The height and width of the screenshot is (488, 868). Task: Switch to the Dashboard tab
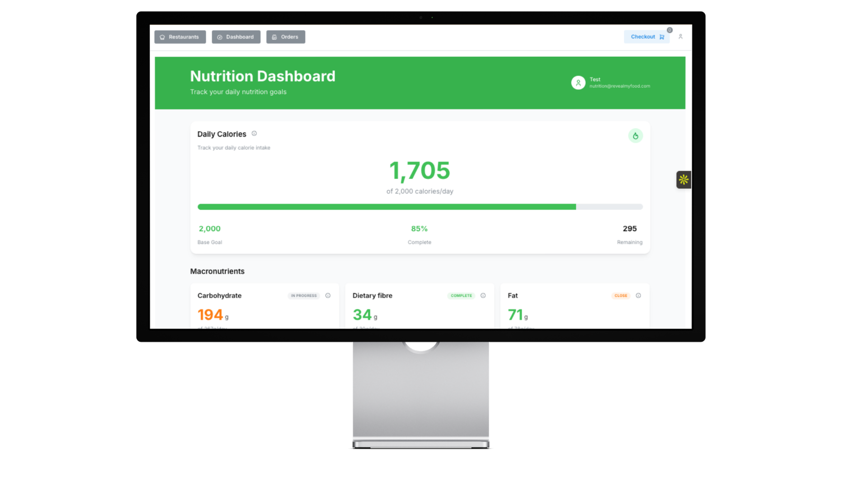pos(236,37)
